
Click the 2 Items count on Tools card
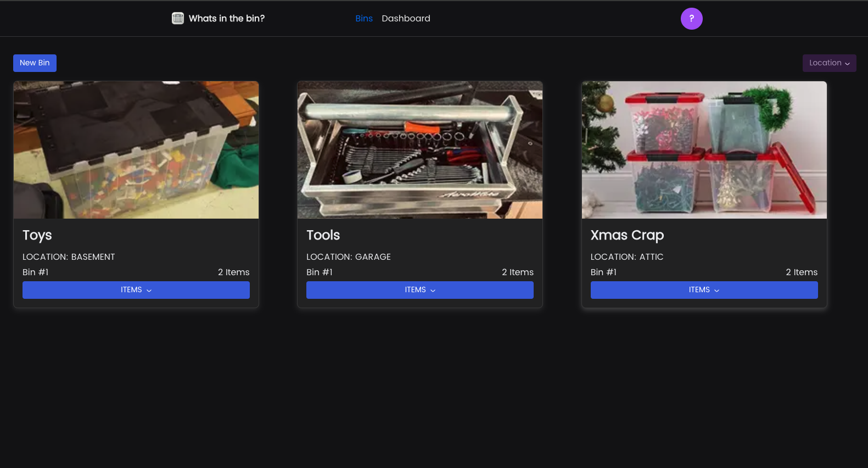(517, 272)
